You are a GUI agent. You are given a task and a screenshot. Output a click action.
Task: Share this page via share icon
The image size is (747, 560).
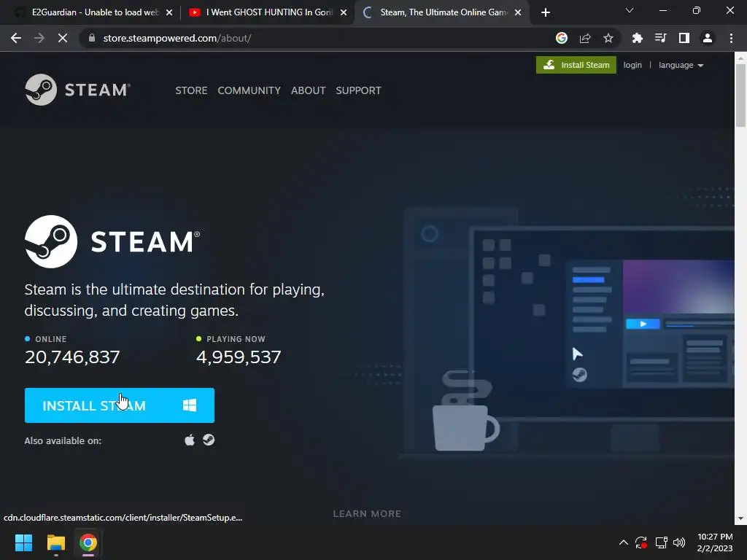[x=585, y=38]
